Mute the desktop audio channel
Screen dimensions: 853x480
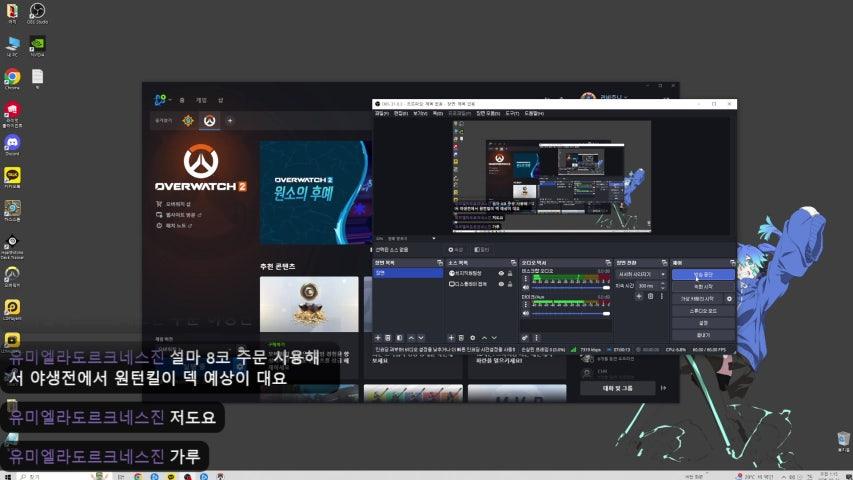pyautogui.click(x=526, y=287)
